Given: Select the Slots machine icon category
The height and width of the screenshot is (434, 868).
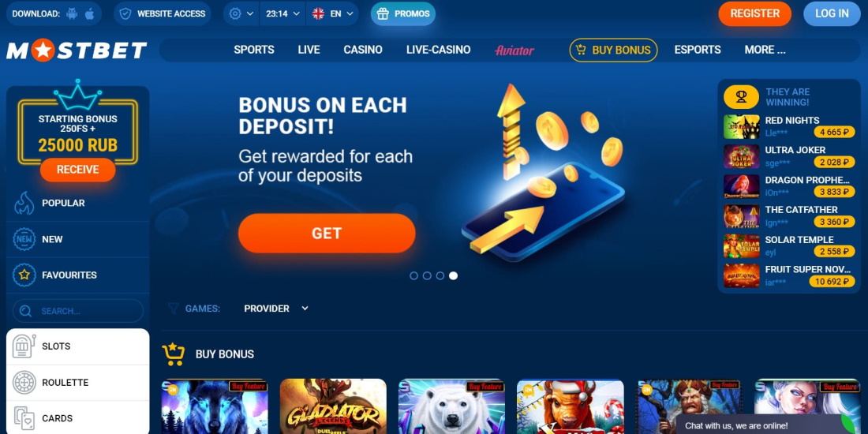Looking at the screenshot, I should (x=24, y=346).
